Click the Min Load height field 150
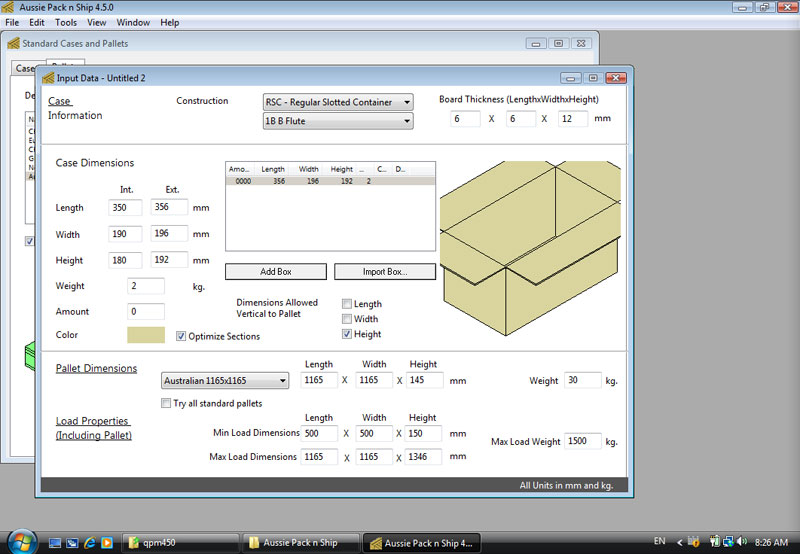The width and height of the screenshot is (800, 554). (x=424, y=433)
